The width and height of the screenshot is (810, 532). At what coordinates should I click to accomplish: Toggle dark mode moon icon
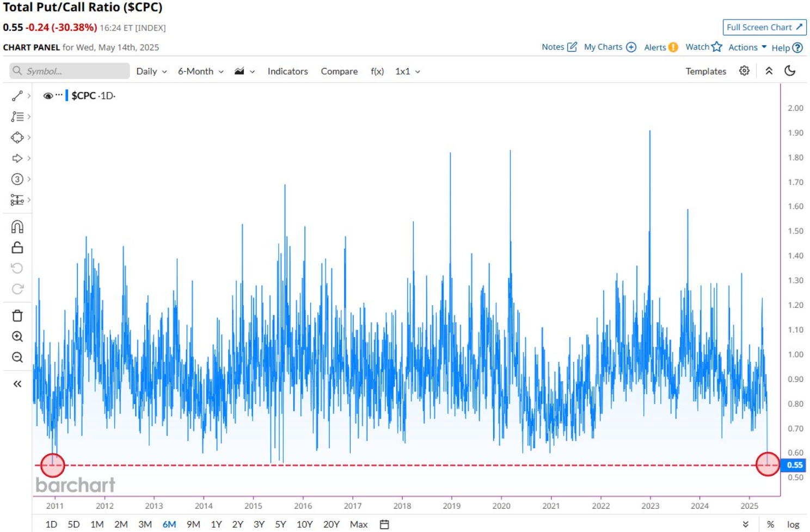tap(790, 71)
